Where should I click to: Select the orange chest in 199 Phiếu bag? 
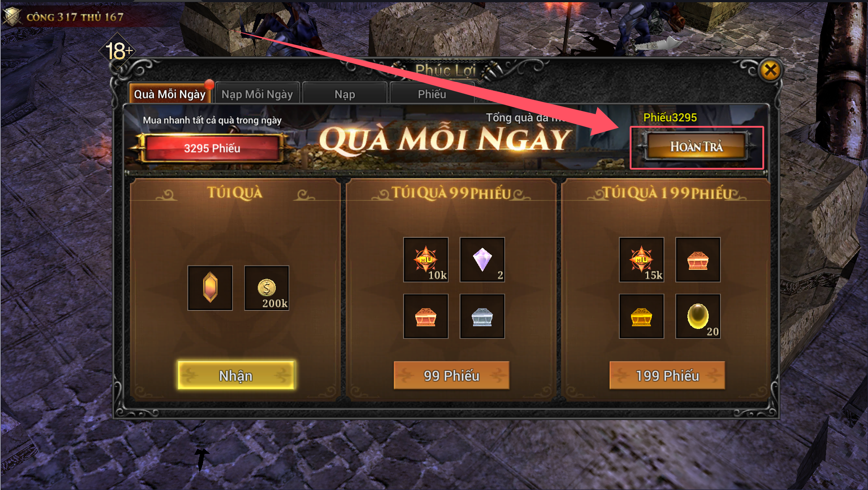coord(698,259)
